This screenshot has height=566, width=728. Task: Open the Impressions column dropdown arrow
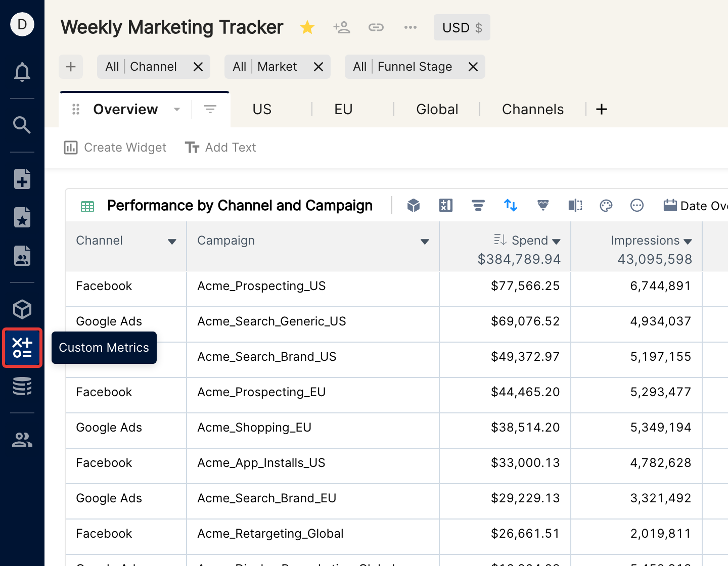pyautogui.click(x=688, y=242)
